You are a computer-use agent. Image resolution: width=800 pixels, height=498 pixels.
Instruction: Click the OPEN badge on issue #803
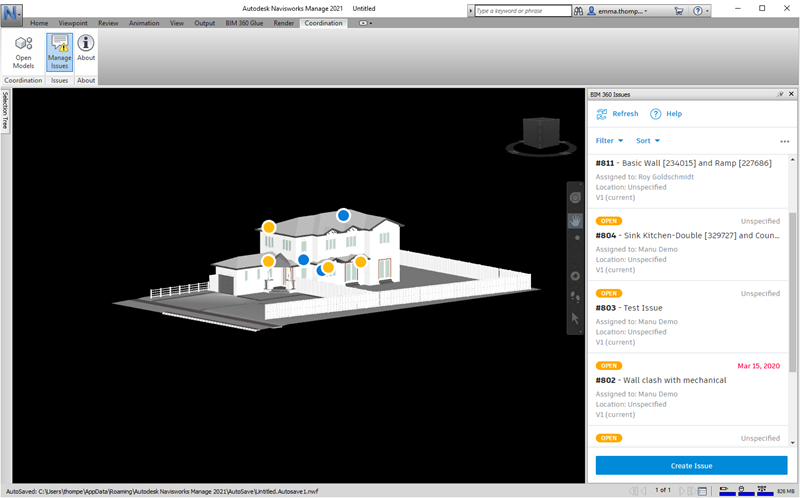(609, 293)
